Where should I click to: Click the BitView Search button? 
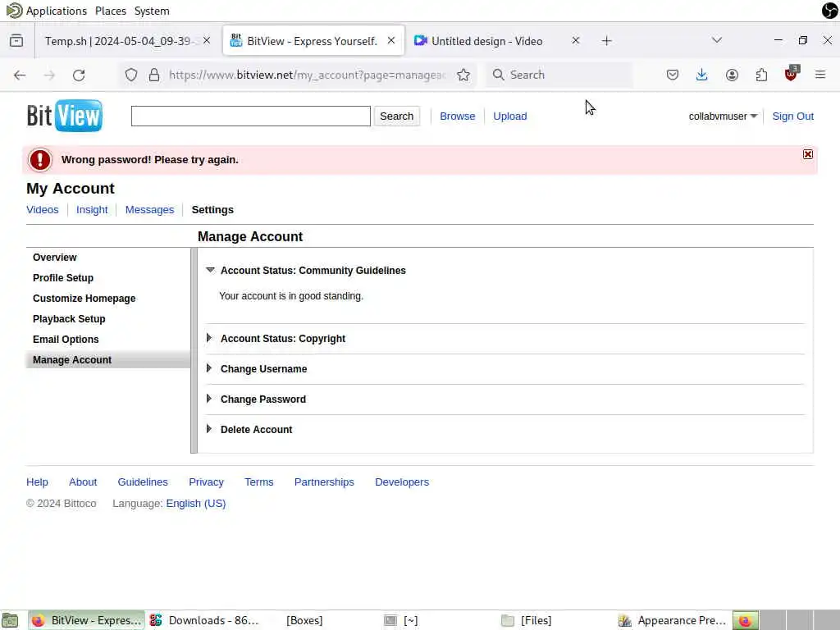pos(396,116)
